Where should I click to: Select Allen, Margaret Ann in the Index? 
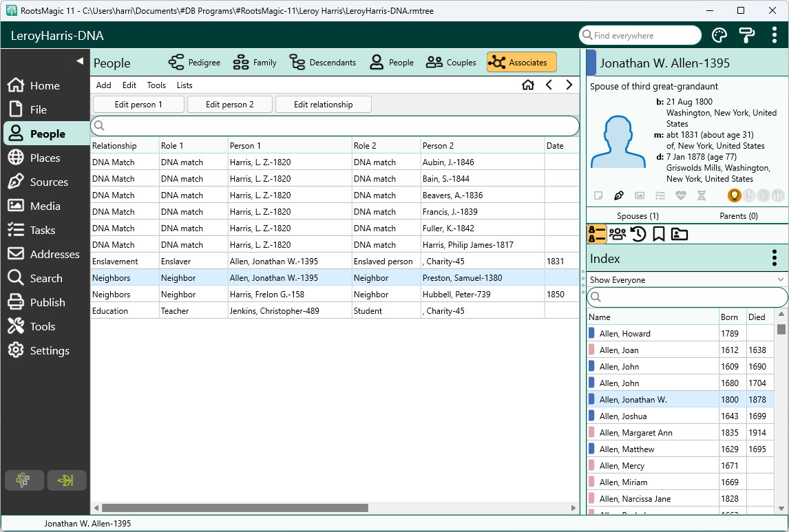680,432
